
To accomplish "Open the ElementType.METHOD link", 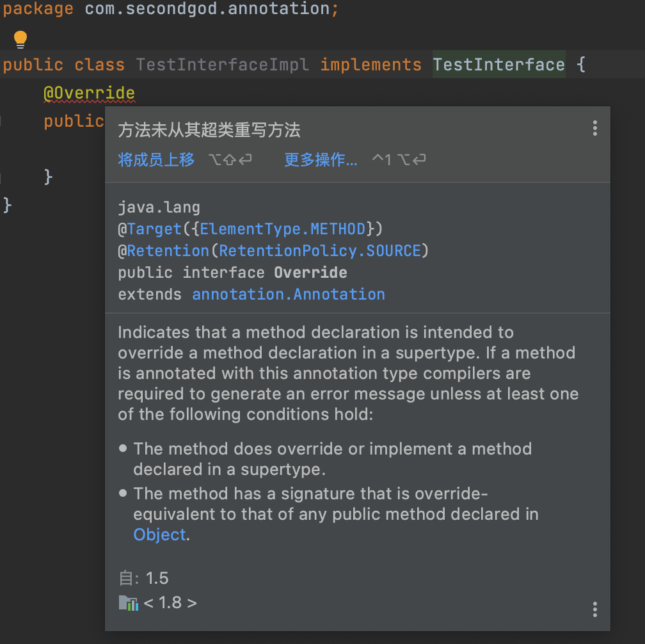I will pyautogui.click(x=283, y=229).
